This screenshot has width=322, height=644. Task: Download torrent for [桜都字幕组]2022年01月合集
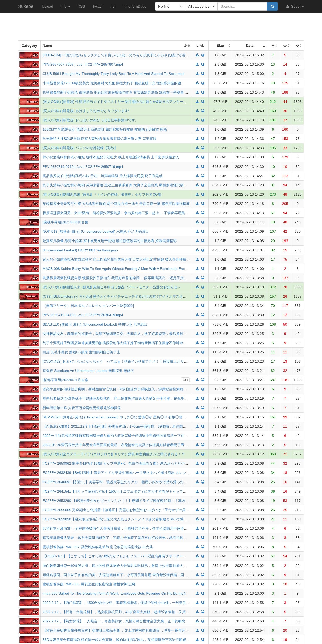(x=197, y=380)
